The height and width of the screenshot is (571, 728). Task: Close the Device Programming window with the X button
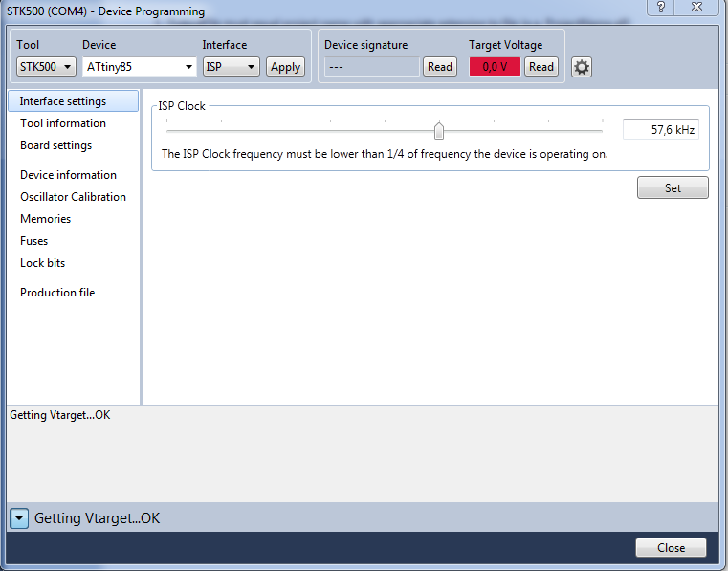(x=696, y=7)
